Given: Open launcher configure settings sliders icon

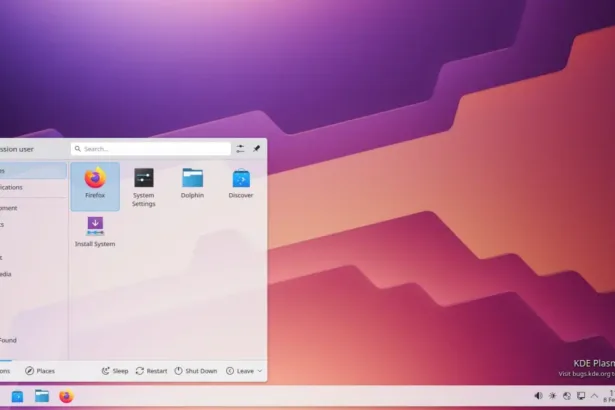Looking at the screenshot, I should click(240, 149).
